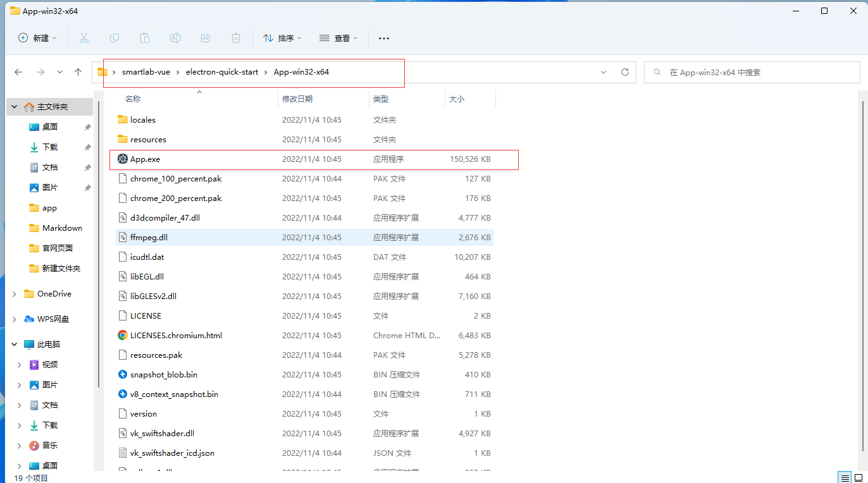Select v8_context_snapshot.bin file icon
Screen dimensions: 868x483
(x=123, y=394)
